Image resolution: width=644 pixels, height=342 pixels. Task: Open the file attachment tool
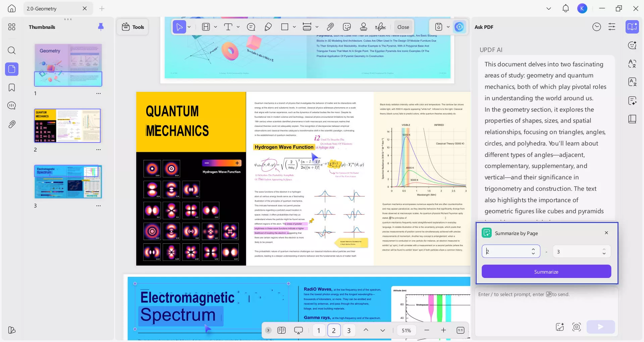click(x=330, y=27)
